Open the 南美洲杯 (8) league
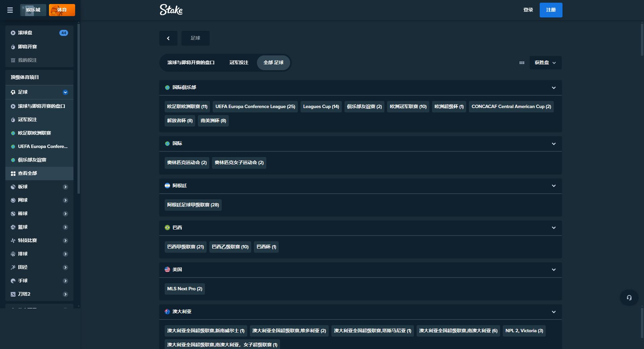Image resolution: width=644 pixels, height=349 pixels. 213,121
